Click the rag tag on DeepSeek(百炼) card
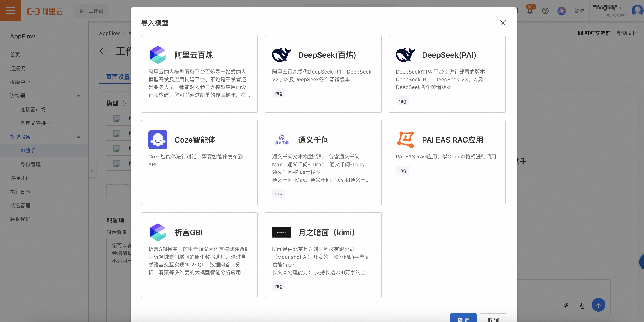 278,93
